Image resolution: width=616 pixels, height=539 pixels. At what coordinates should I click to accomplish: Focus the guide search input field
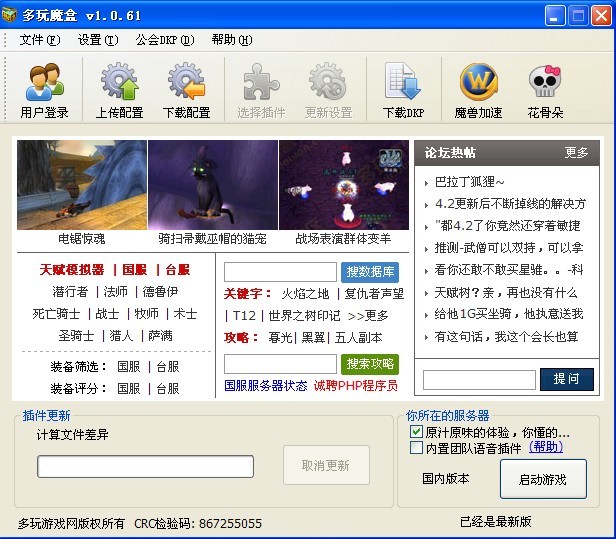point(280,364)
